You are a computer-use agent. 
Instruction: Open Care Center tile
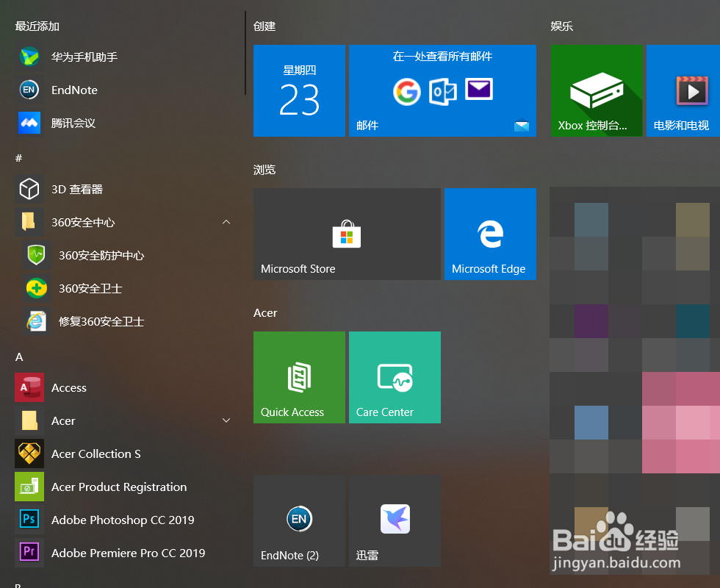click(x=395, y=377)
